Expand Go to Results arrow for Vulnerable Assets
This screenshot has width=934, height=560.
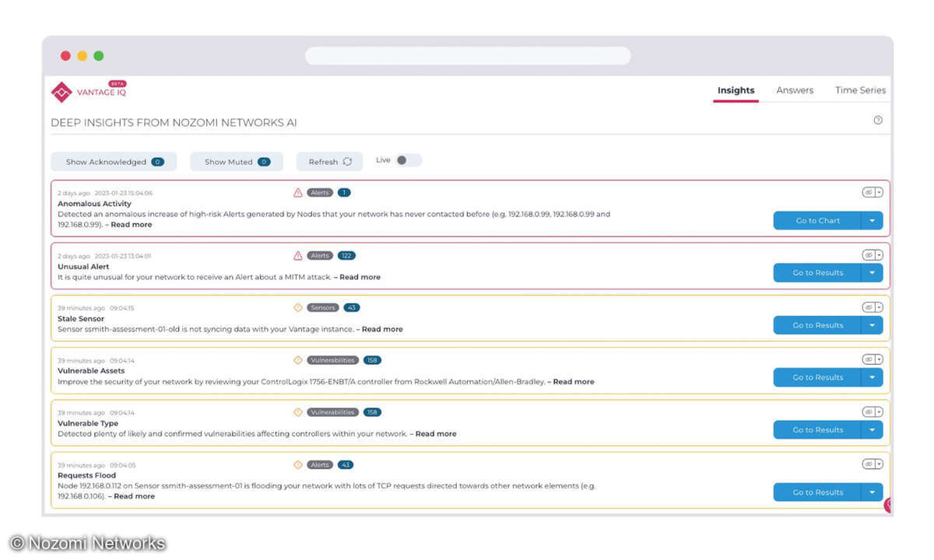[873, 377]
